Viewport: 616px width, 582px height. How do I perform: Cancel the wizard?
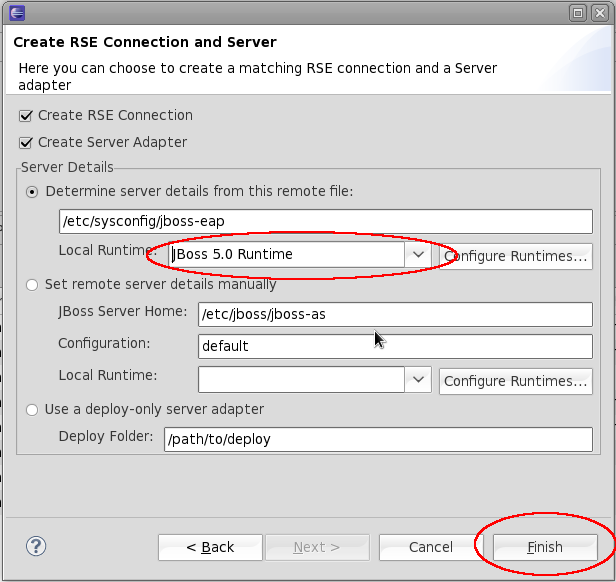[431, 547]
